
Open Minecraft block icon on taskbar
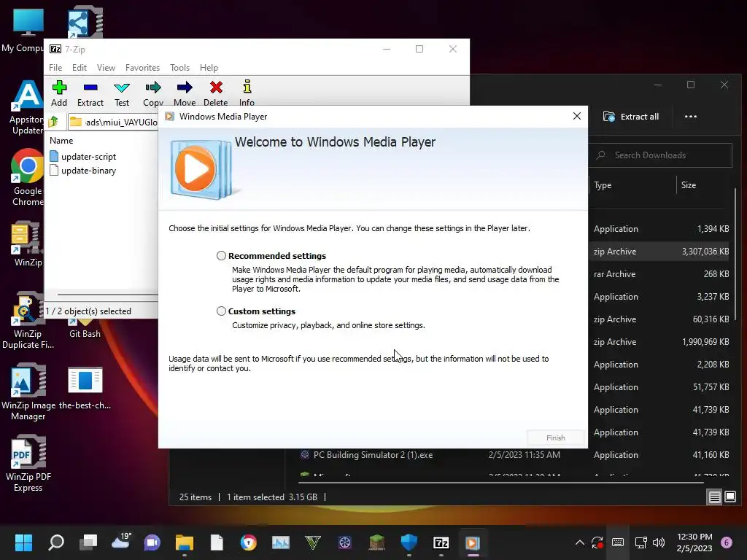[x=377, y=542]
